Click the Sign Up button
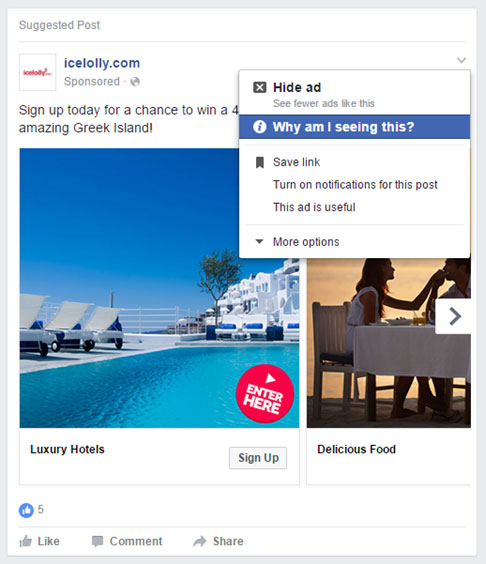The height and width of the screenshot is (564, 486). (x=258, y=458)
